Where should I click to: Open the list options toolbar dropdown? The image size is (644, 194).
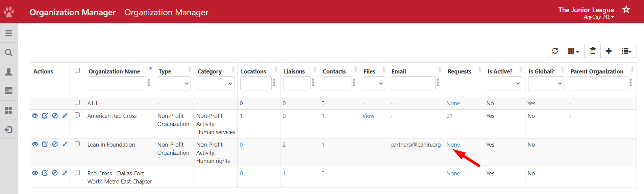[627, 51]
